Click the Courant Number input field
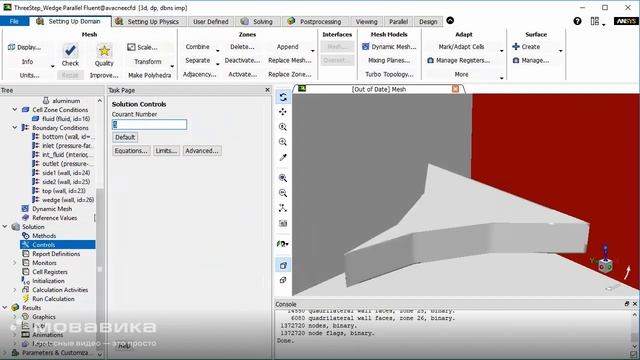 (x=149, y=124)
